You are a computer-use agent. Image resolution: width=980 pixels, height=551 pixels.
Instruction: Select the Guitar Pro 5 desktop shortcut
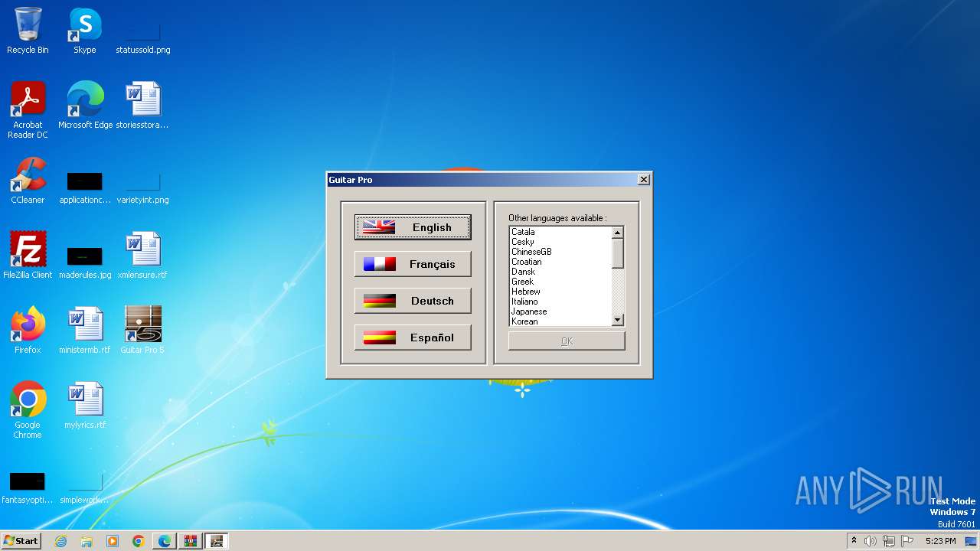tap(142, 331)
